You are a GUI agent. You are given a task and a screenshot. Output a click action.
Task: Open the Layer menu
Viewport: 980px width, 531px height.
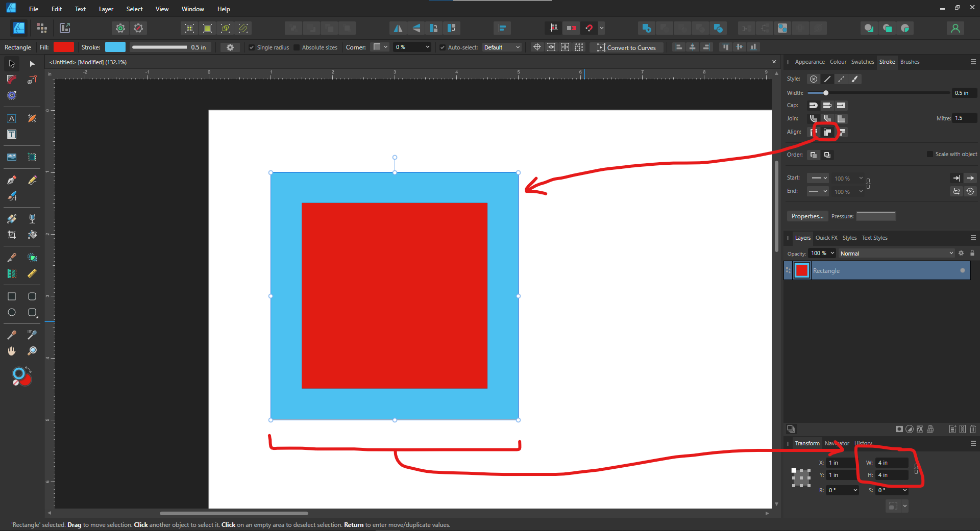106,9
